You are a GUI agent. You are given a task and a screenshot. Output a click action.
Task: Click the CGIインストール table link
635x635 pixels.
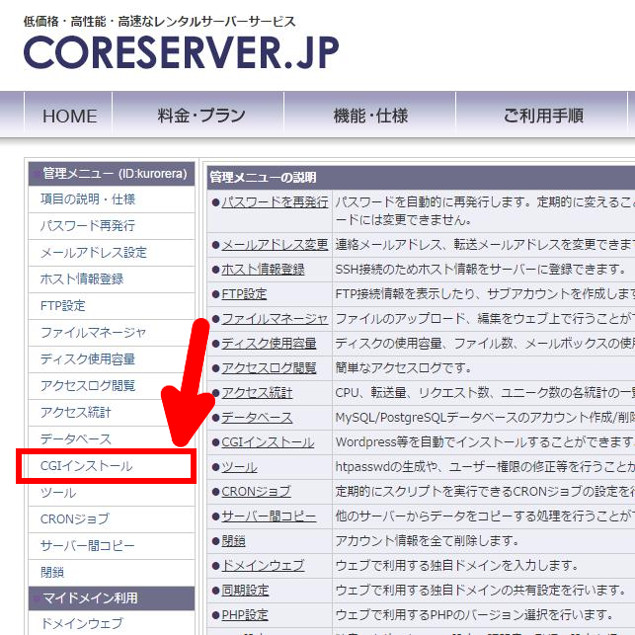(268, 442)
